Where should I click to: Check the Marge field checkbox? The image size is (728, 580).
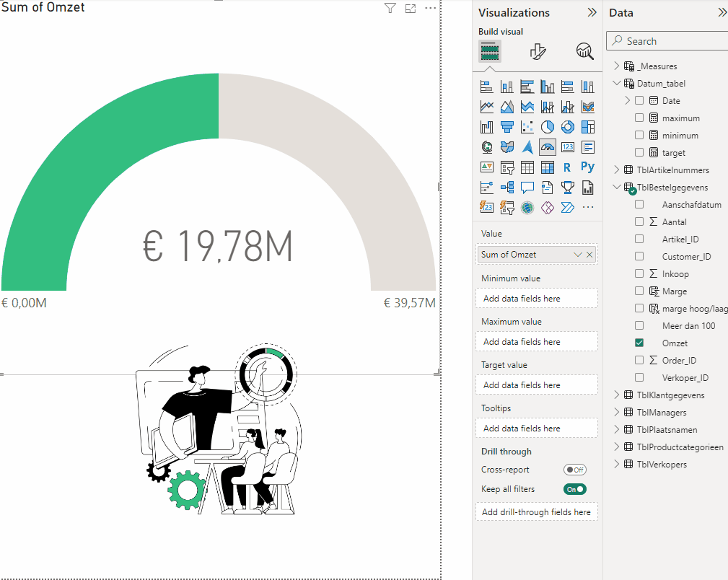(639, 291)
